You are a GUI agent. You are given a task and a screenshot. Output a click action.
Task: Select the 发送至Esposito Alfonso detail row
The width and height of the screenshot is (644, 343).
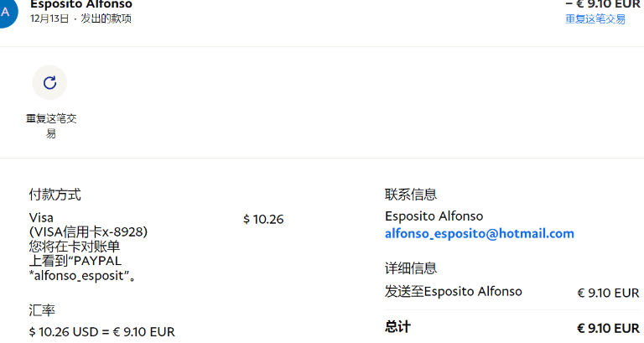click(512, 292)
